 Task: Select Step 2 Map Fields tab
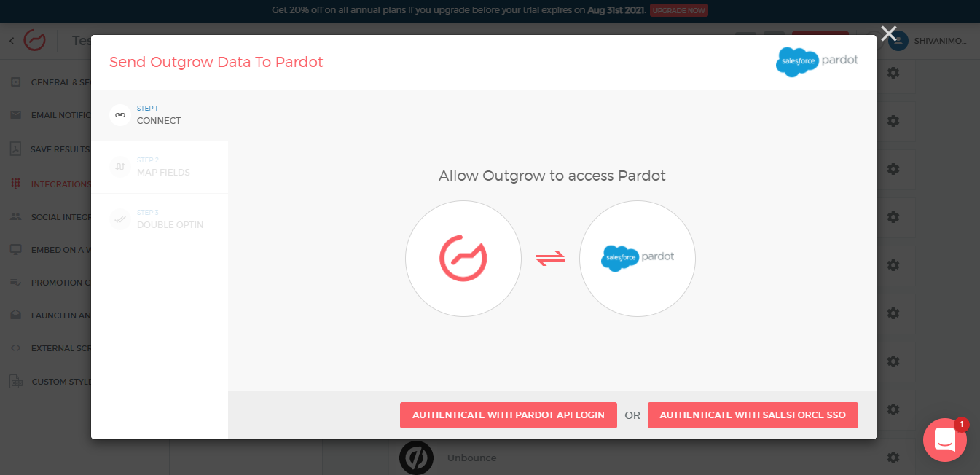coord(160,167)
